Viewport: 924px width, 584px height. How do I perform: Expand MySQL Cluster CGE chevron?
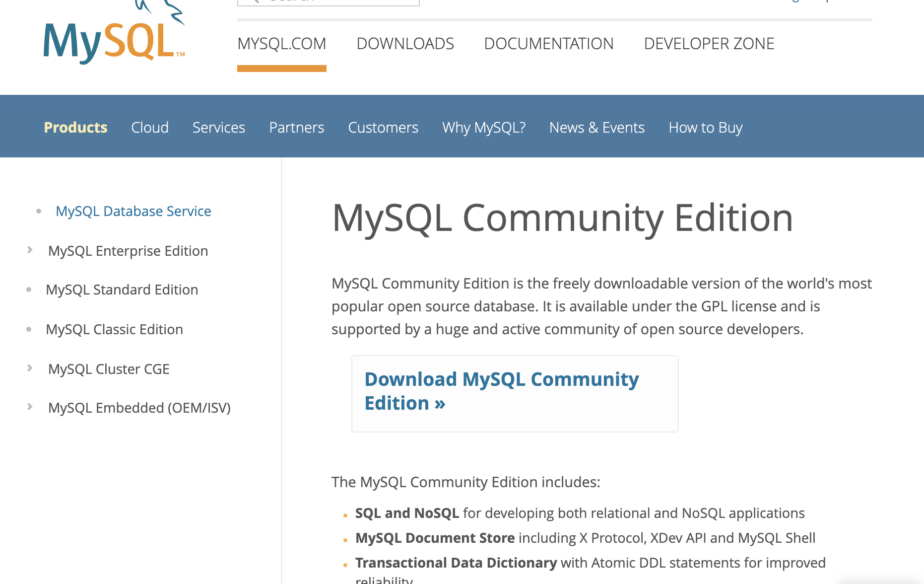tap(30, 368)
